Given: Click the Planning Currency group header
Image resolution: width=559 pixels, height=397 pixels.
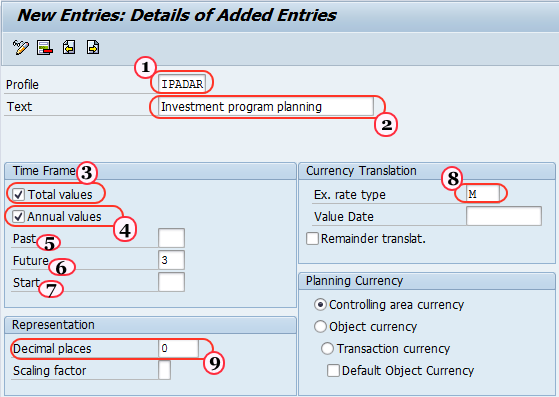Looking at the screenshot, I should [x=427, y=281].
